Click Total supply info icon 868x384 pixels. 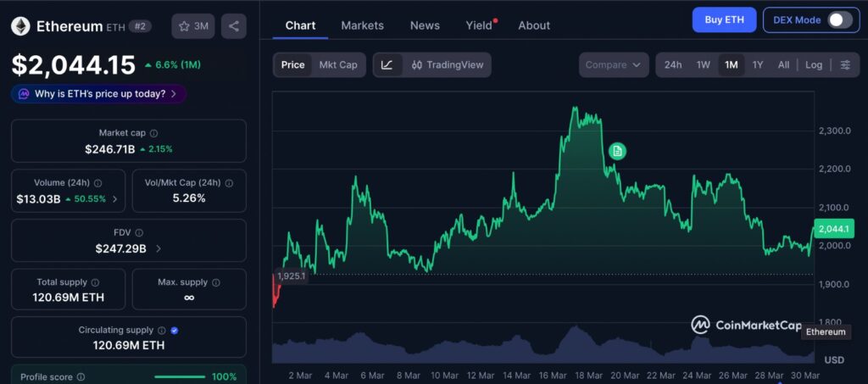95,283
